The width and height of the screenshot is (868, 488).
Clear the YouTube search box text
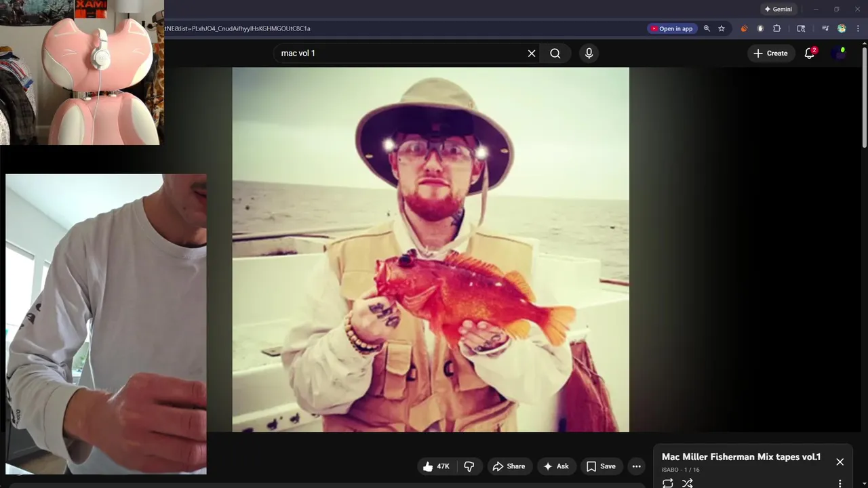pos(532,54)
